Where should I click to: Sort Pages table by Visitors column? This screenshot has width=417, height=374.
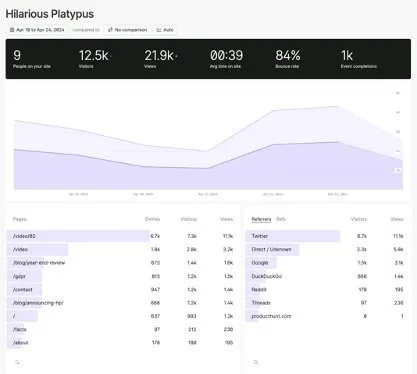click(188, 219)
